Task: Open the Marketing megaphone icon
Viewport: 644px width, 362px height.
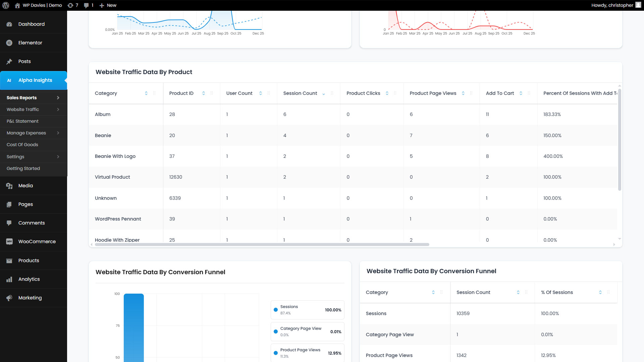Action: click(x=9, y=298)
